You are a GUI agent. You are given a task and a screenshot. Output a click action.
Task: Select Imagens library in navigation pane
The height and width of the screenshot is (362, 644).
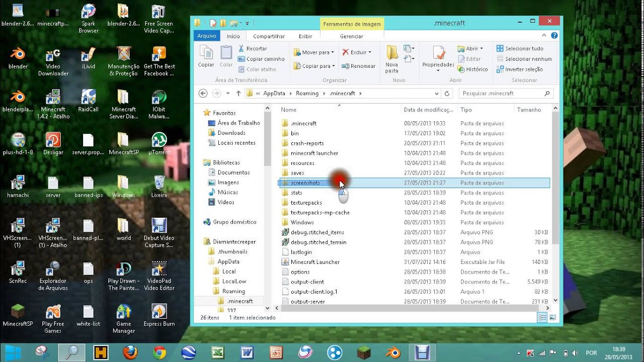(x=228, y=183)
